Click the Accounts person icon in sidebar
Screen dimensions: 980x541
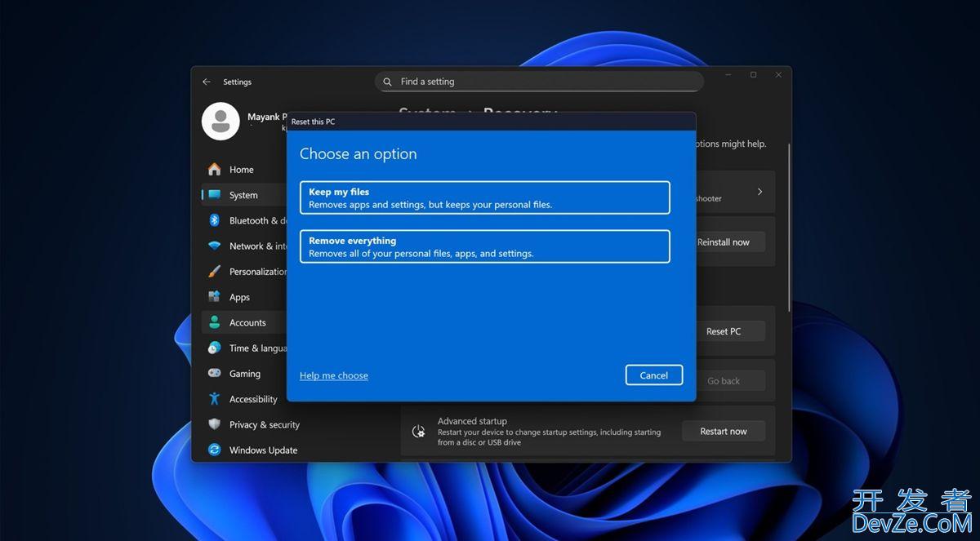pos(214,322)
